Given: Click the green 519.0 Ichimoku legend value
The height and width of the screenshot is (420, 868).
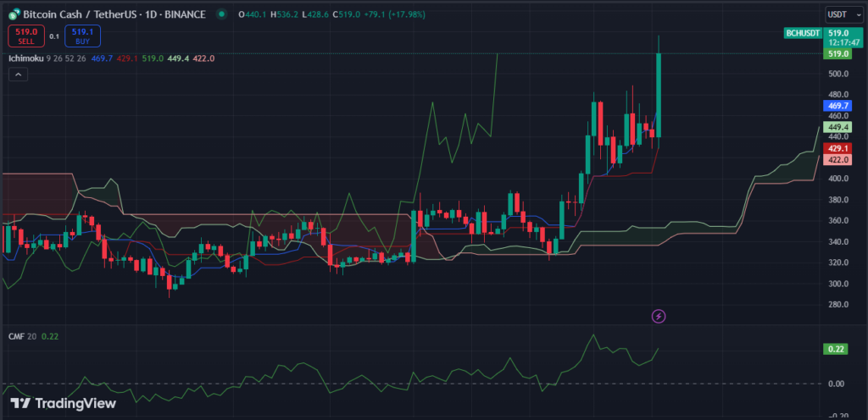Looking at the screenshot, I should (x=153, y=58).
